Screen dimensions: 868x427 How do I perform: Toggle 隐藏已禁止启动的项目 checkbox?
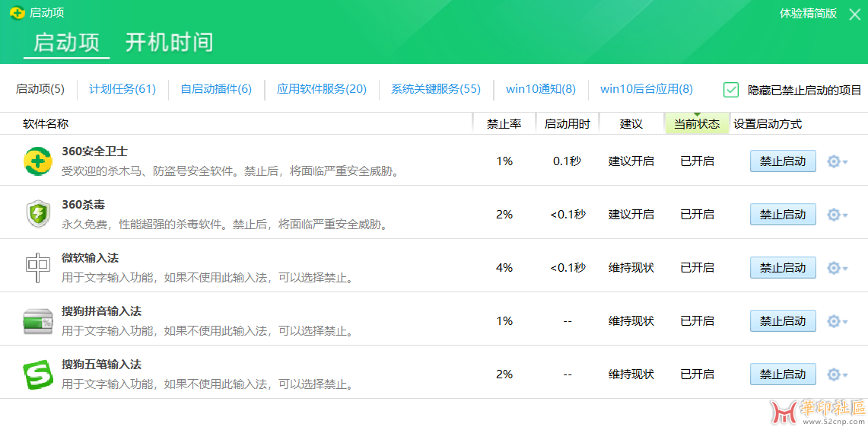point(731,90)
